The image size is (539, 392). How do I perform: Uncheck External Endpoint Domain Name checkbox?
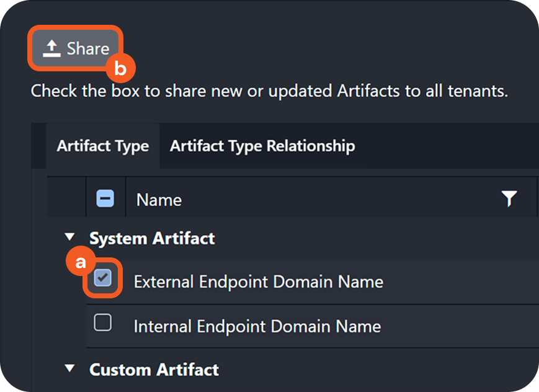click(x=102, y=280)
